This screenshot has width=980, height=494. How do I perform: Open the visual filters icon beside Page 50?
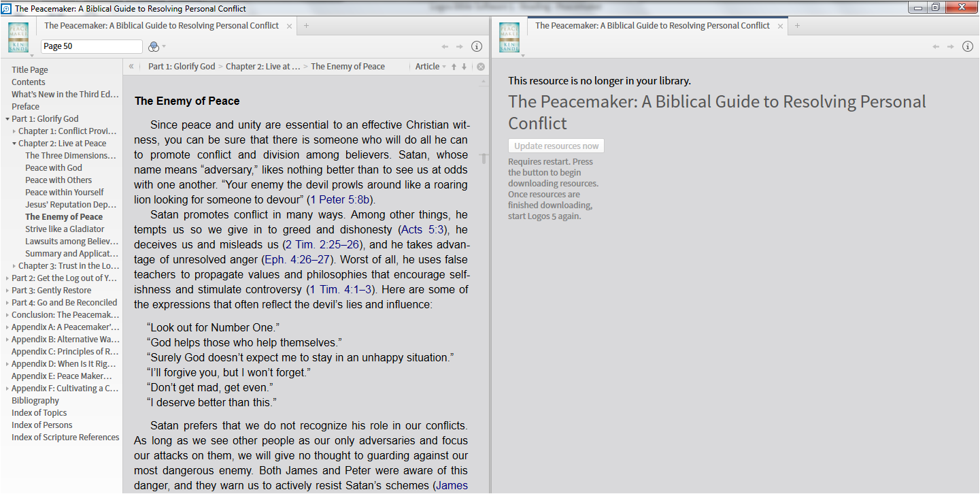click(x=154, y=46)
